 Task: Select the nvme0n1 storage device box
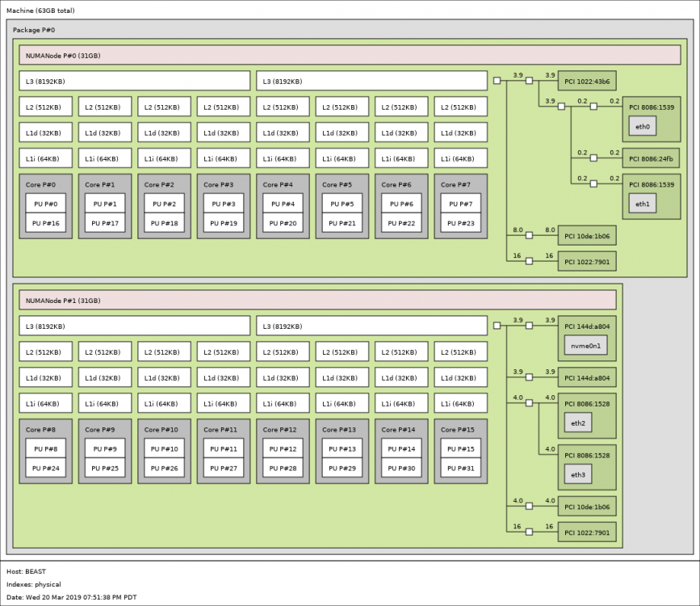[x=585, y=346]
